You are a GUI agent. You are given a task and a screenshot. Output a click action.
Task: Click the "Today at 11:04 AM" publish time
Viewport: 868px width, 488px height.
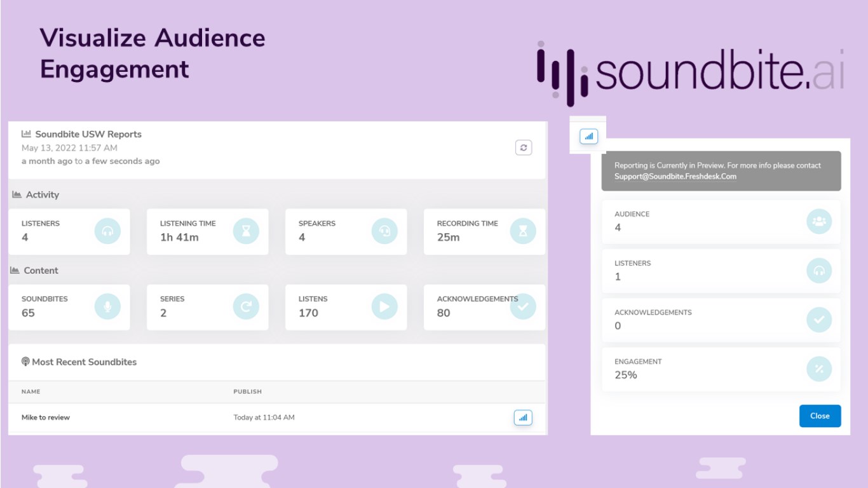(264, 417)
